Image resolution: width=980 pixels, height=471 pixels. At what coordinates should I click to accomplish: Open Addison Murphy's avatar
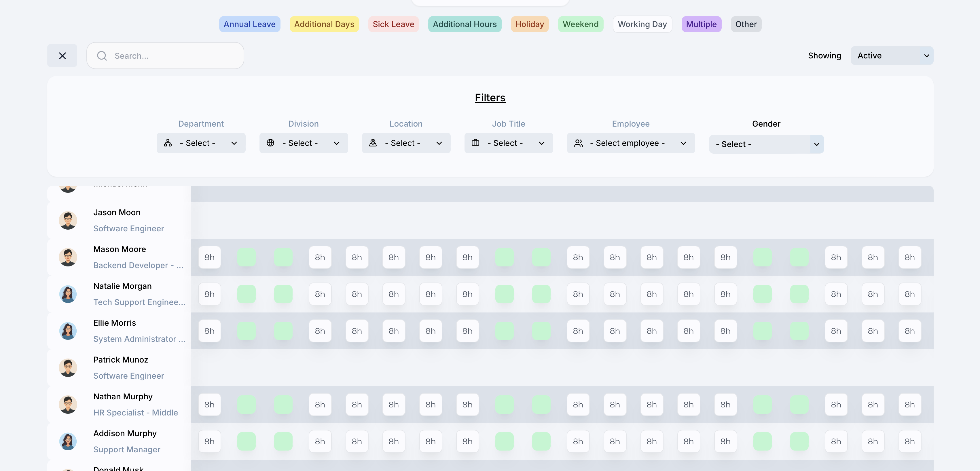tap(68, 441)
